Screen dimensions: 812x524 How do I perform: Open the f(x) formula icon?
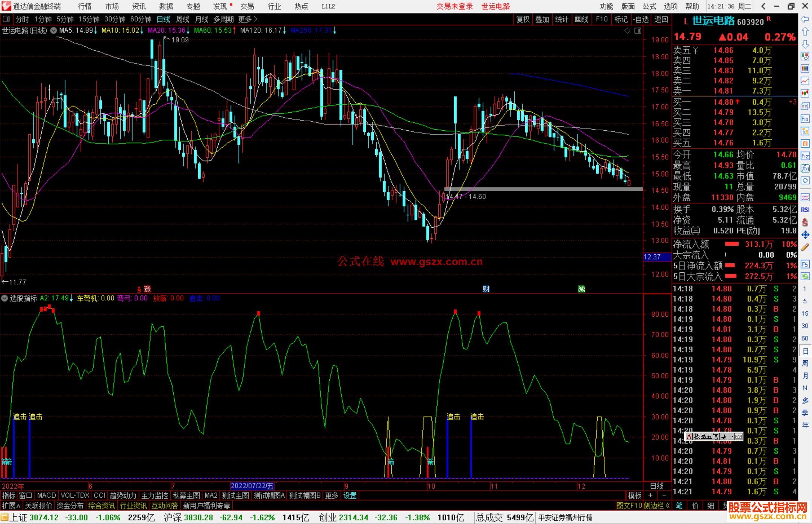(805, 168)
